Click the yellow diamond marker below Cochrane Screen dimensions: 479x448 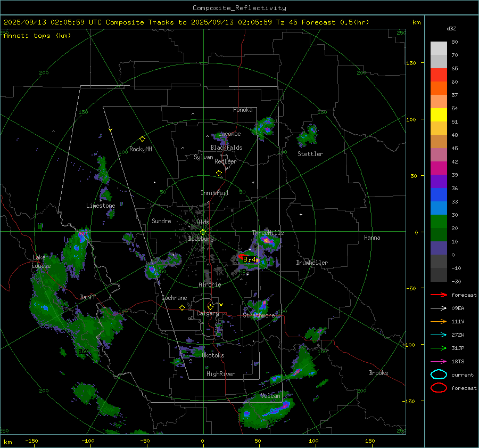tap(182, 307)
